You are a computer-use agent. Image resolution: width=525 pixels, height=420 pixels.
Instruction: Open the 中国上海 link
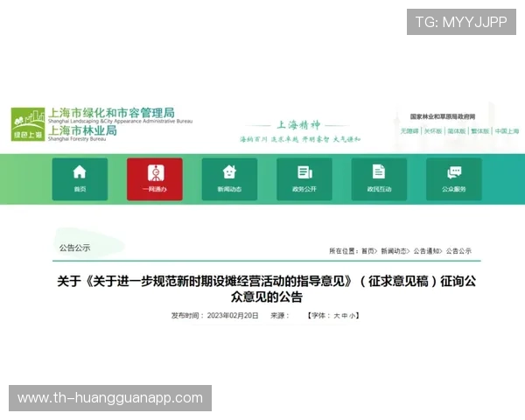click(507, 131)
